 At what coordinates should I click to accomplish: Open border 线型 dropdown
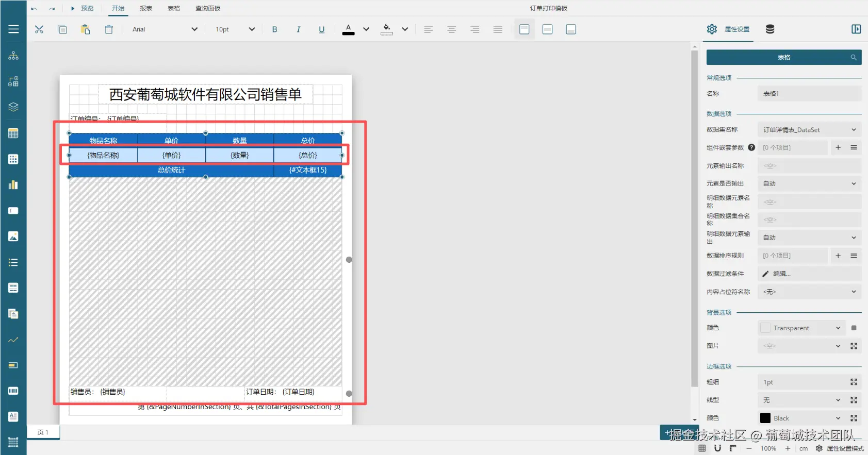(x=802, y=400)
